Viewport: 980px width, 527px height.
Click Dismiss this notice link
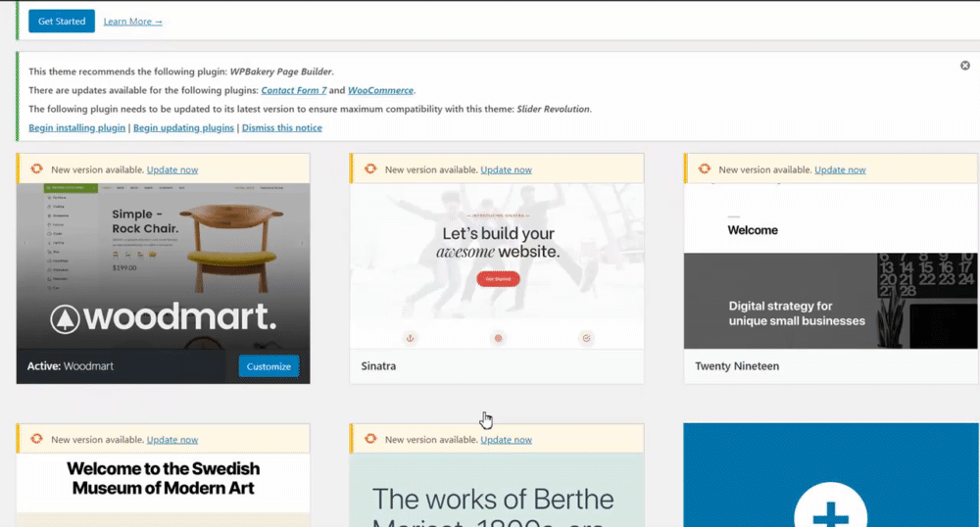point(282,127)
